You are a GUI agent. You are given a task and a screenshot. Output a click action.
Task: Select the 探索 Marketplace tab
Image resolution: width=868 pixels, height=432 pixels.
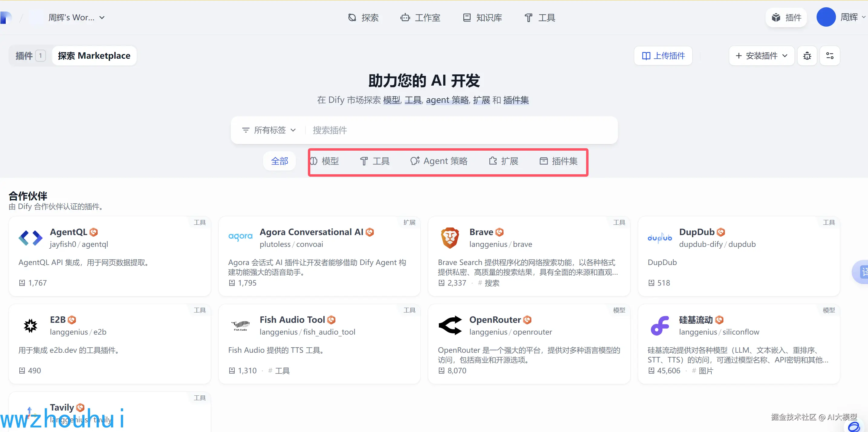click(94, 56)
